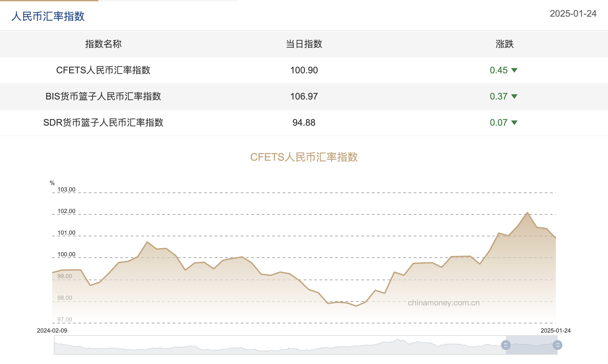Select the CFETS人民币汇率指数 row name
Screen dimensions: 608x364
[103, 70]
